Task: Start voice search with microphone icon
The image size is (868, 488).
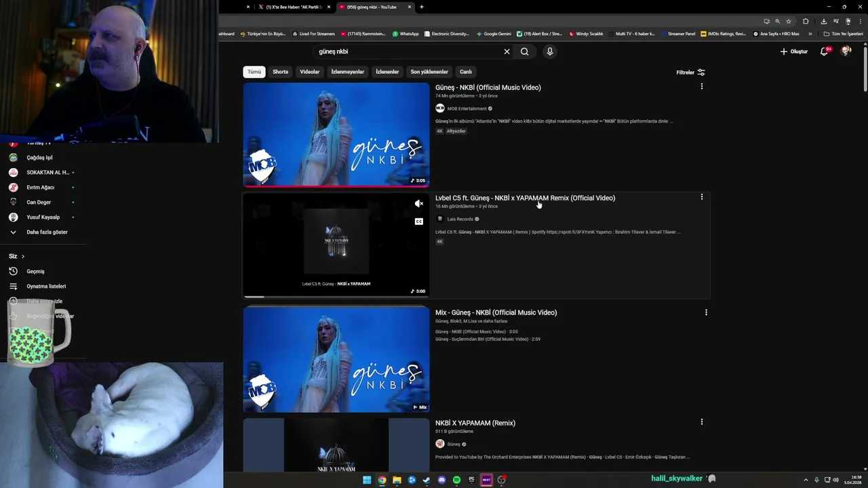Action: pyautogui.click(x=550, y=52)
